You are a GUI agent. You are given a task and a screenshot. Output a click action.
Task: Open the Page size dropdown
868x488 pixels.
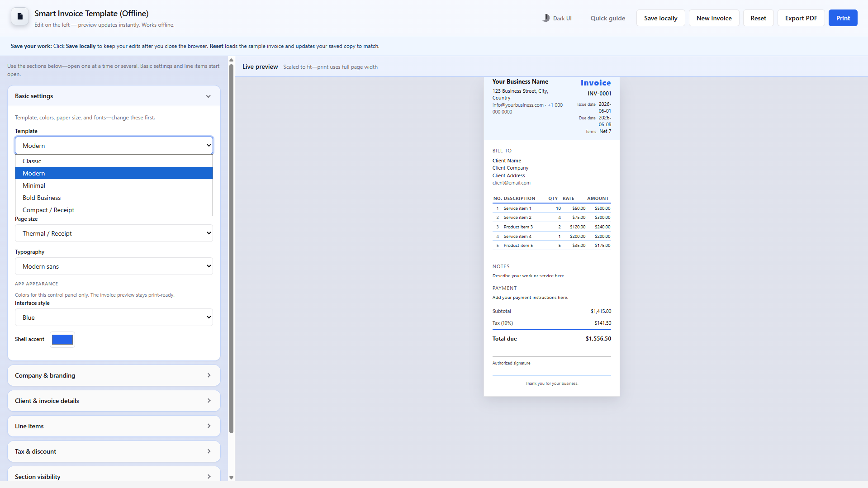(114, 233)
